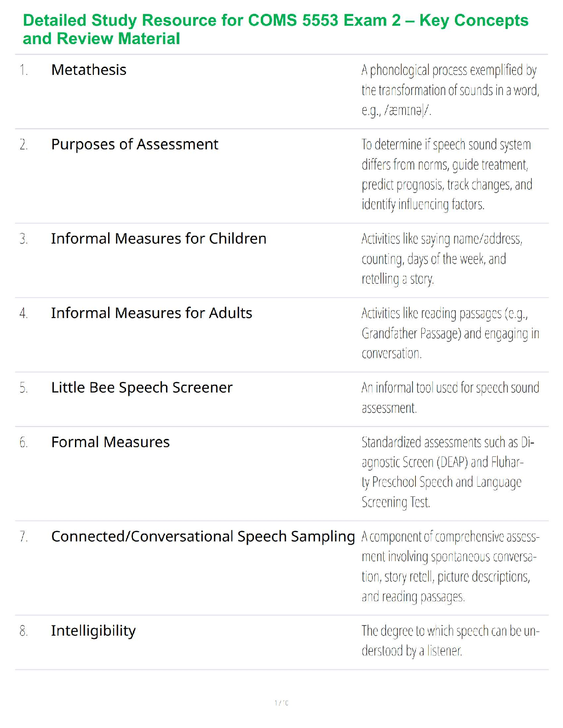
Task: Click the "Intelligibility" term
Action: (x=93, y=631)
